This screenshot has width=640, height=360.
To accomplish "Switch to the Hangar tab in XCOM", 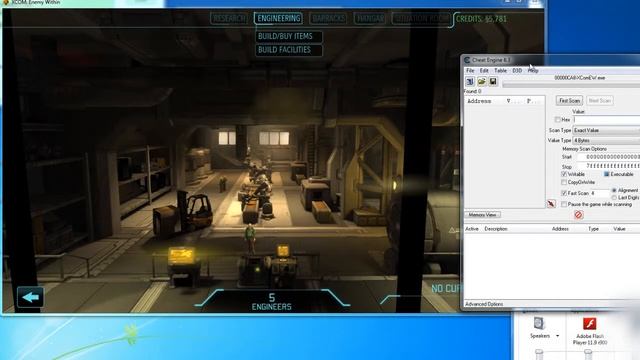I will (x=370, y=18).
